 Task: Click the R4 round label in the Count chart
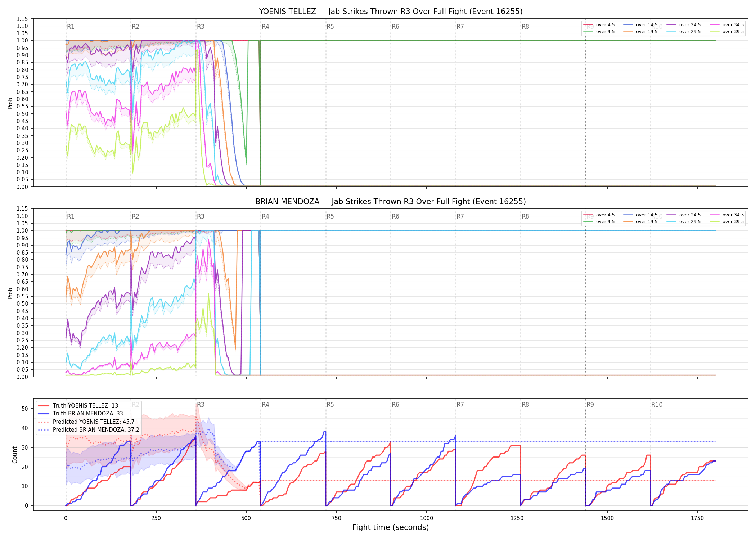pos(265,405)
